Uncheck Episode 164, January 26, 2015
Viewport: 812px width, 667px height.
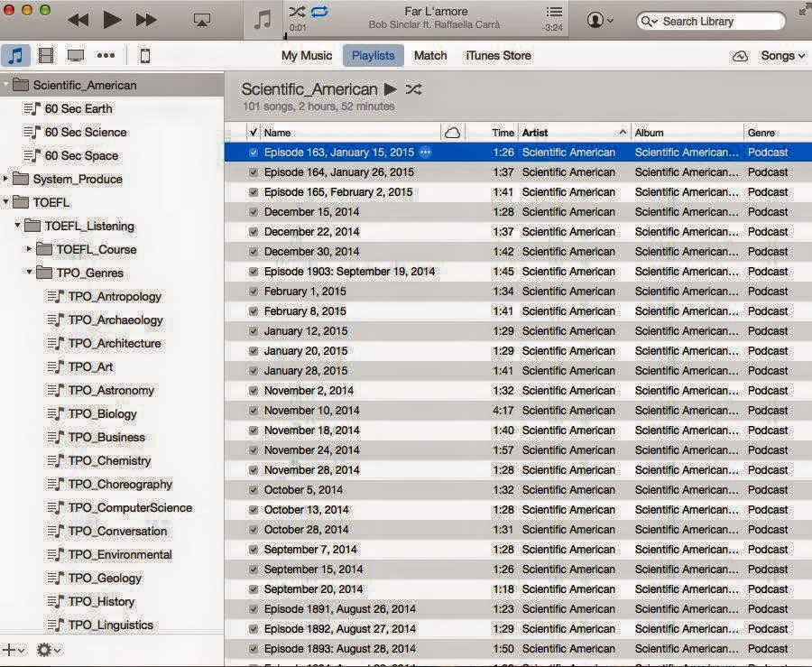(x=254, y=171)
